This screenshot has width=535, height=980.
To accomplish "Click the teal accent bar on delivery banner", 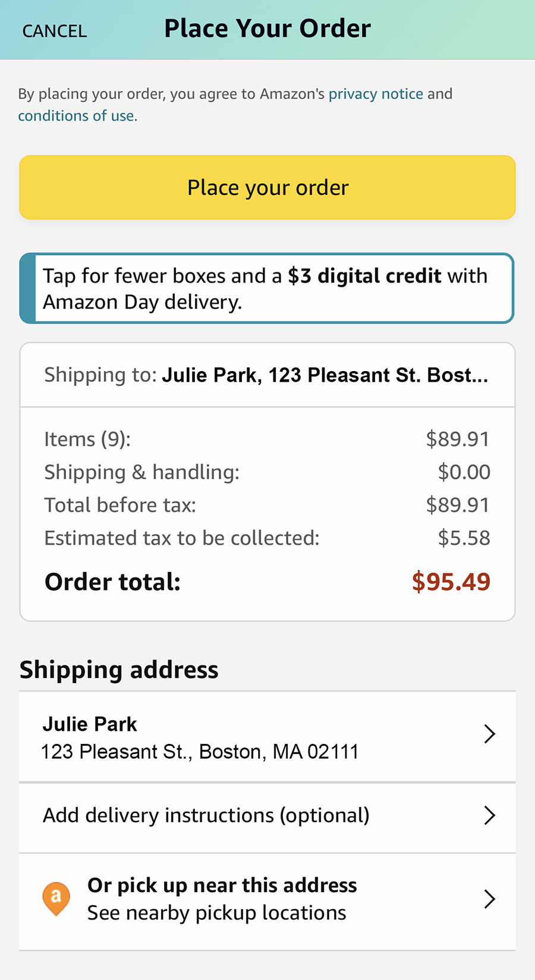I will [27, 289].
